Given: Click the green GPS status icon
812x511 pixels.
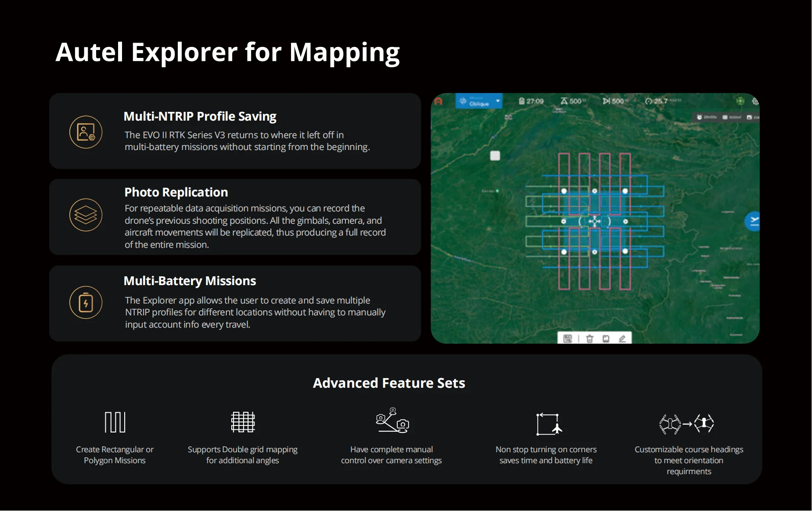Looking at the screenshot, I should 740,101.
